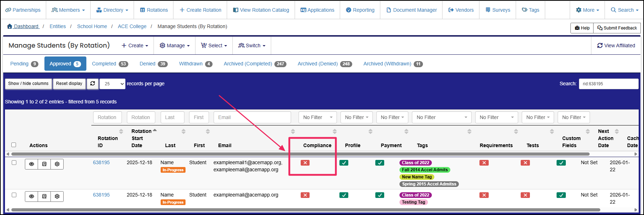Screen dimensions: 644x215
Task: Switch to the Pending tab
Action: pos(24,64)
